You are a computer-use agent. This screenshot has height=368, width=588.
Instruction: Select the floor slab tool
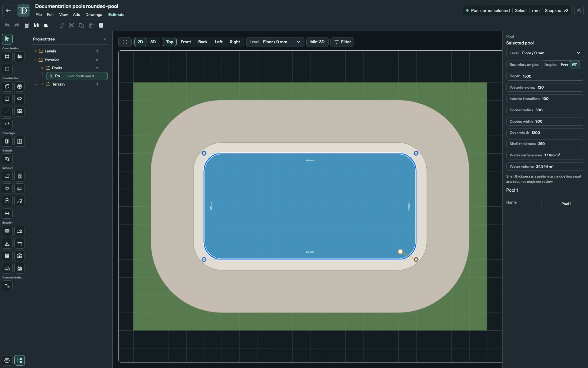20,99
